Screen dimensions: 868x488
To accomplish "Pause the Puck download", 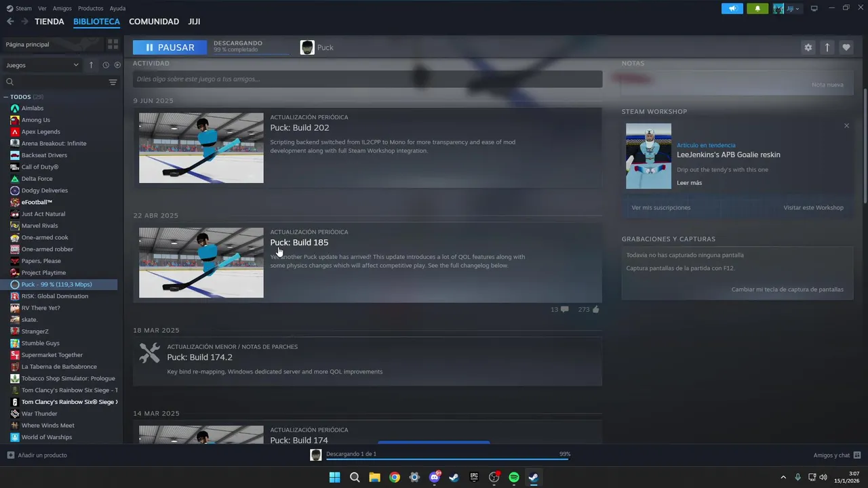I will (x=170, y=47).
